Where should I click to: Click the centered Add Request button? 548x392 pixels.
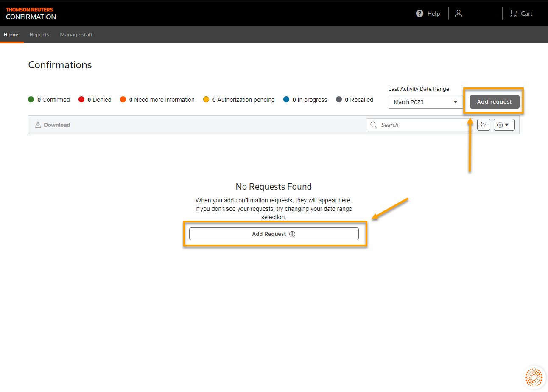point(274,234)
